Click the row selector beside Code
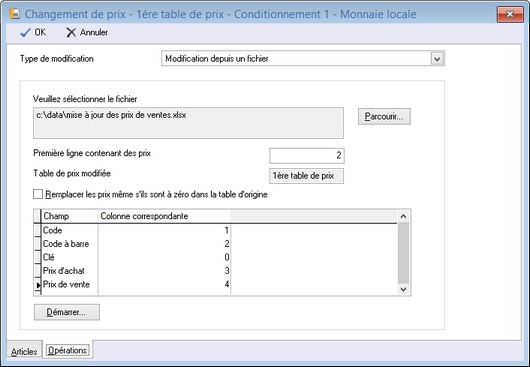This screenshot has height=367, width=530. [38, 230]
